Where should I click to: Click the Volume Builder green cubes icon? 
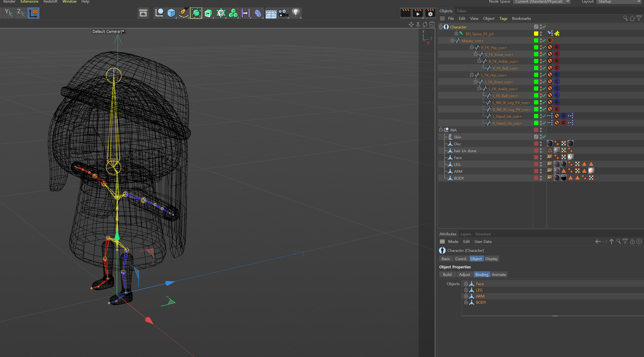pos(233,13)
